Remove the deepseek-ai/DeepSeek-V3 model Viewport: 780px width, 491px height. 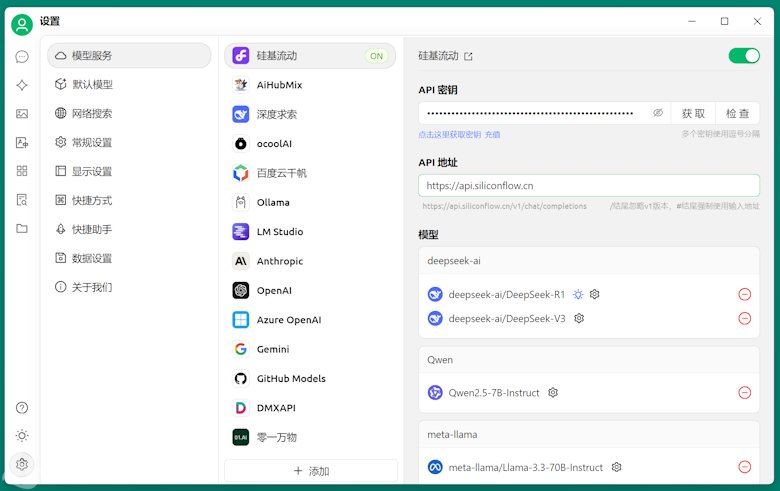(x=745, y=318)
